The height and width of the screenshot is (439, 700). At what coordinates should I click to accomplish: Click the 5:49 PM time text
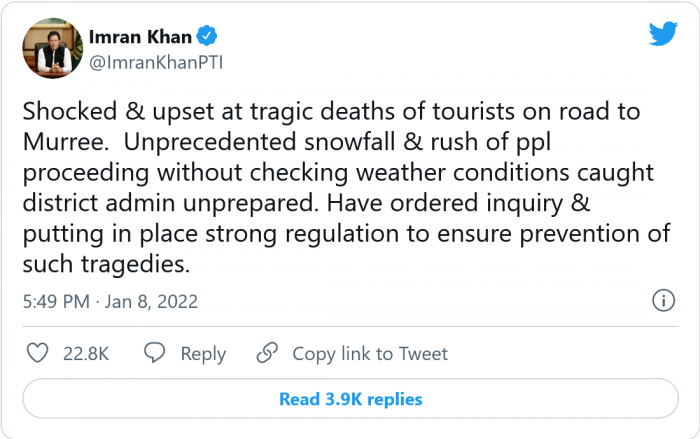click(x=56, y=301)
